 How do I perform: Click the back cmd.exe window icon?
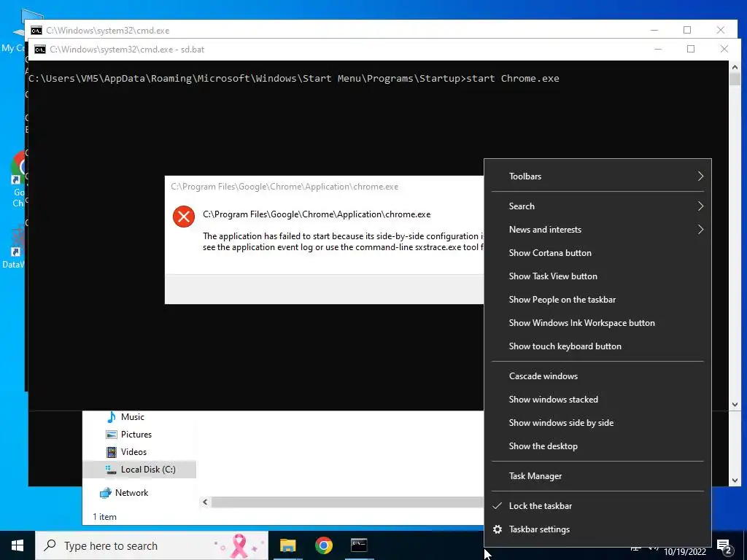point(36,31)
